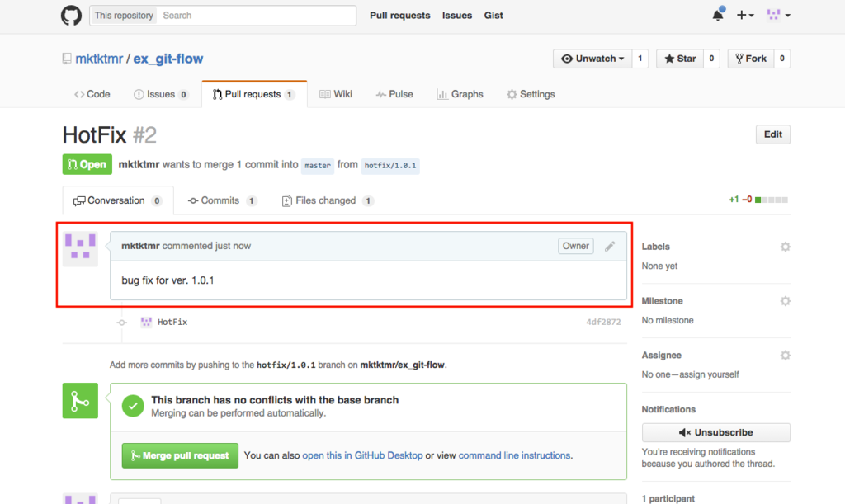Open the ex_git-flow repository link
The height and width of the screenshot is (504, 845).
[x=168, y=59]
